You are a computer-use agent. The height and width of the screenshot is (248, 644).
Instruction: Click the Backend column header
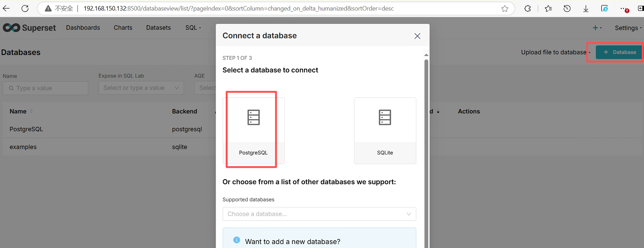(184, 111)
